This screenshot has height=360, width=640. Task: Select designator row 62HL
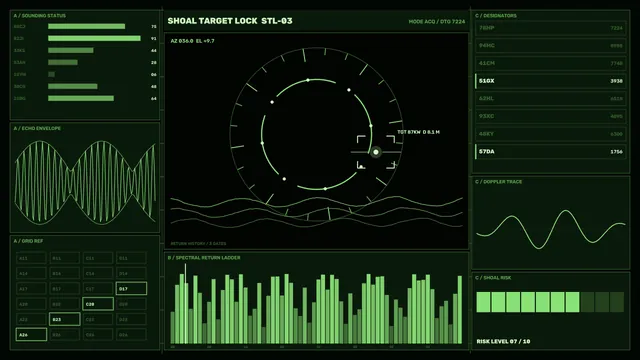(550, 98)
